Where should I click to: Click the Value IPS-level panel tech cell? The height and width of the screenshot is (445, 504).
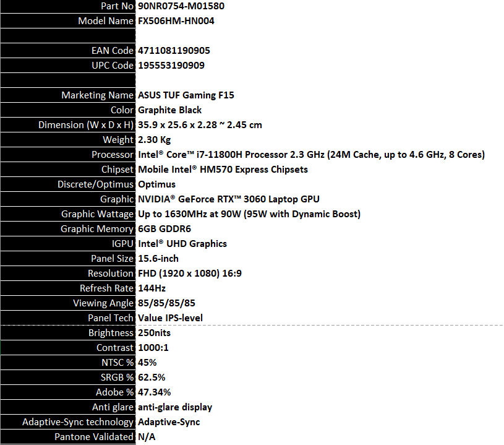tap(179, 318)
